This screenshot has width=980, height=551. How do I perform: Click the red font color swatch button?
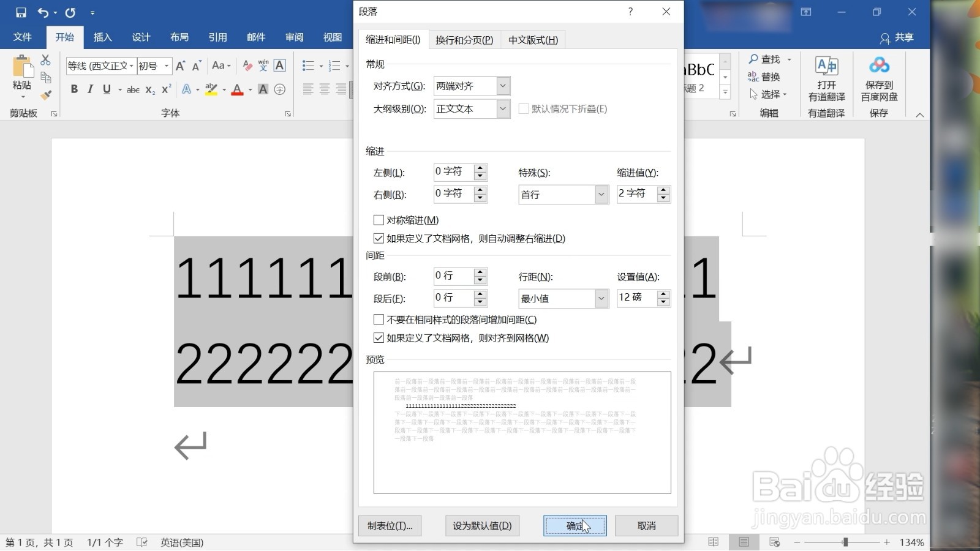click(238, 89)
